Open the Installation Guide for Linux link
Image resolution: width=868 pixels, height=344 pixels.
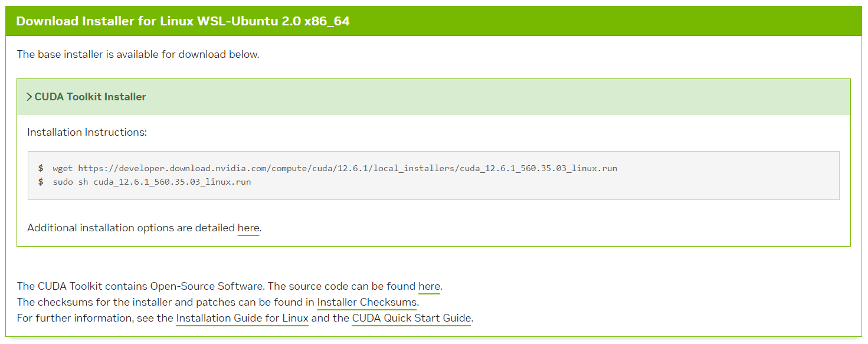coord(242,318)
